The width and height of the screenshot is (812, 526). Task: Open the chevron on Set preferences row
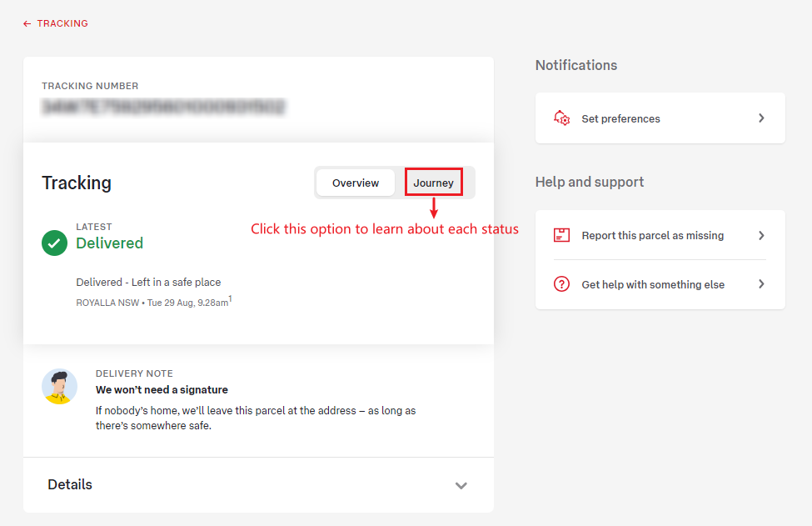761,118
